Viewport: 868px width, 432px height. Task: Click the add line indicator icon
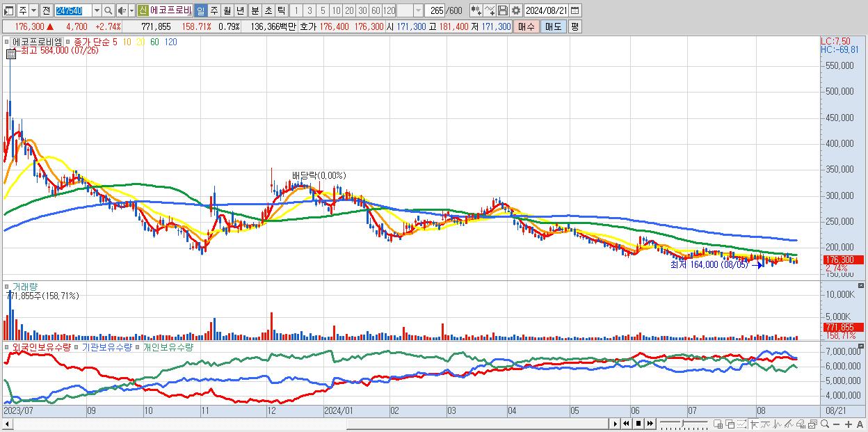point(489,10)
